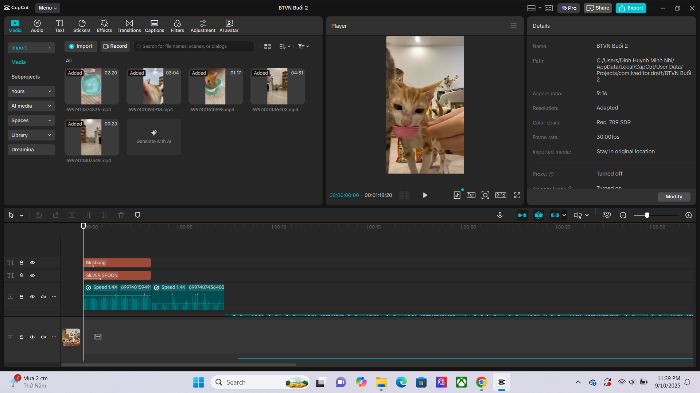Click the Record button
This screenshot has width=700, height=393.
115,46
